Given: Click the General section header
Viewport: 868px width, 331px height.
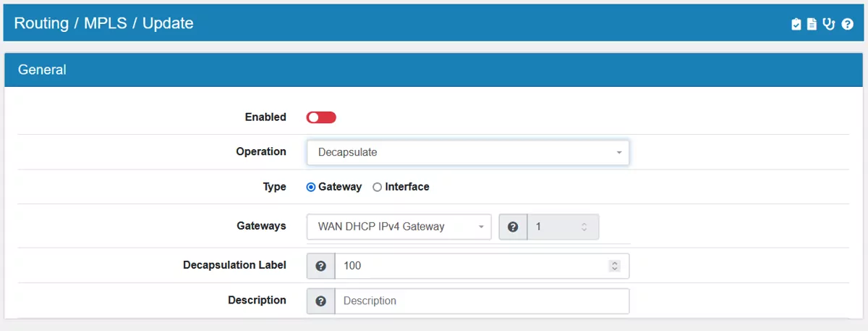Looking at the screenshot, I should pyautogui.click(x=42, y=70).
